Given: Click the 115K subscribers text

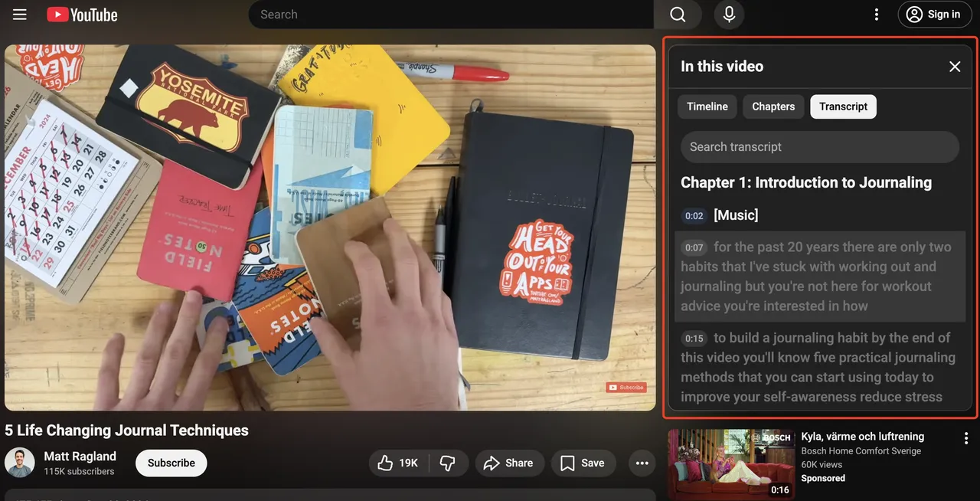Looking at the screenshot, I should coord(79,472).
